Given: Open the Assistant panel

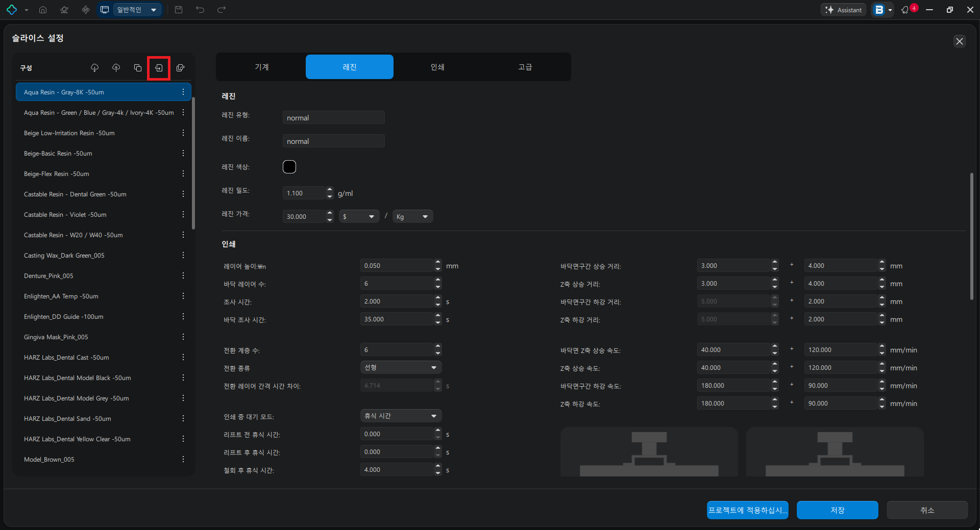Looking at the screenshot, I should [843, 10].
